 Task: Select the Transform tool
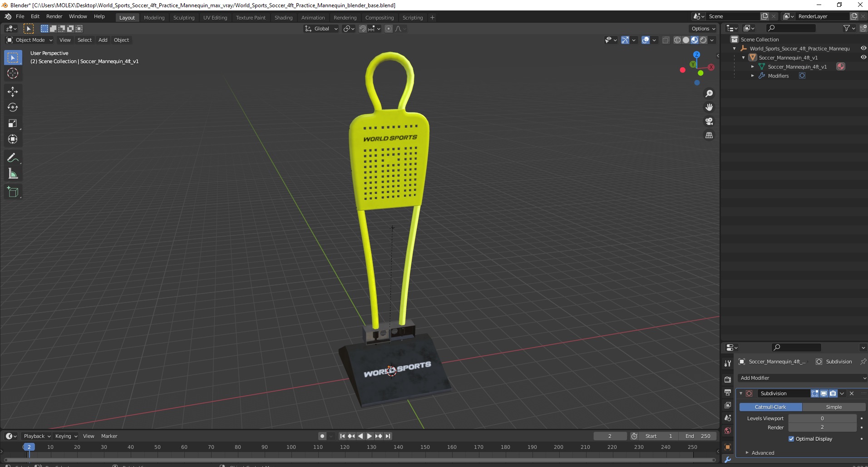coord(13,139)
